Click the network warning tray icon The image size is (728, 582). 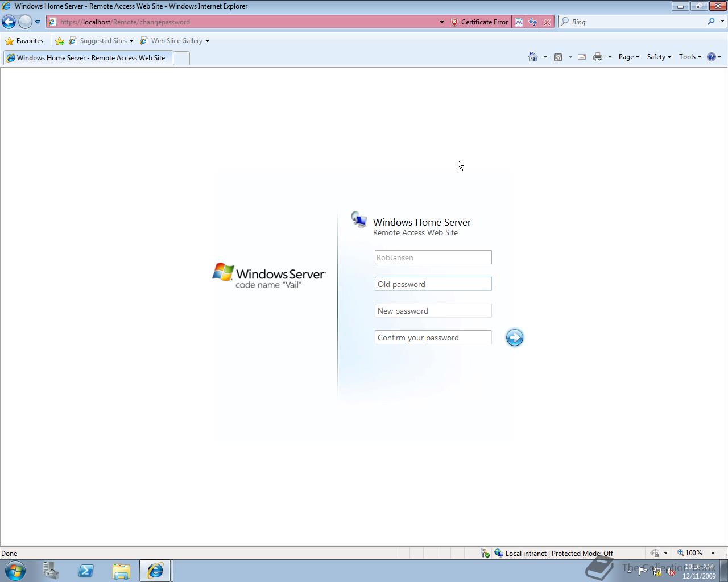[x=656, y=572]
